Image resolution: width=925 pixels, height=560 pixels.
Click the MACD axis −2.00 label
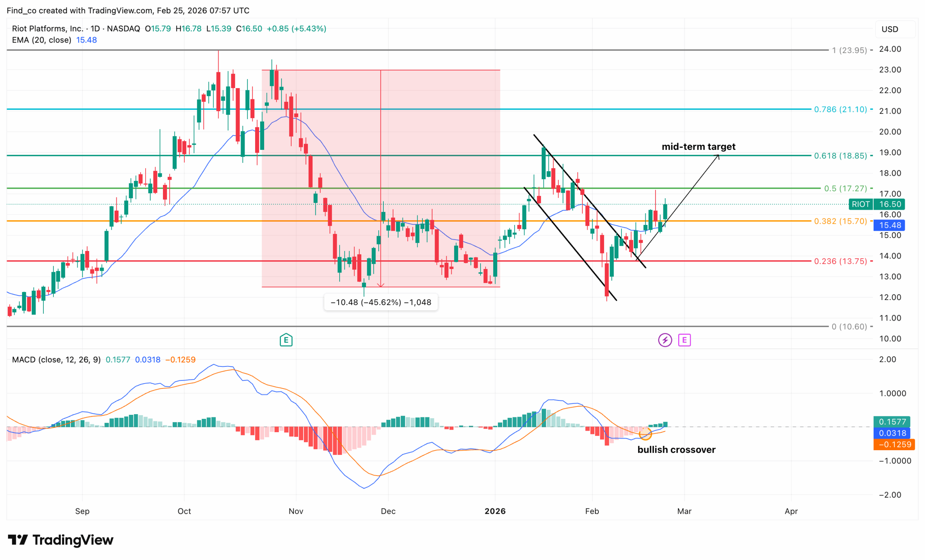890,495
